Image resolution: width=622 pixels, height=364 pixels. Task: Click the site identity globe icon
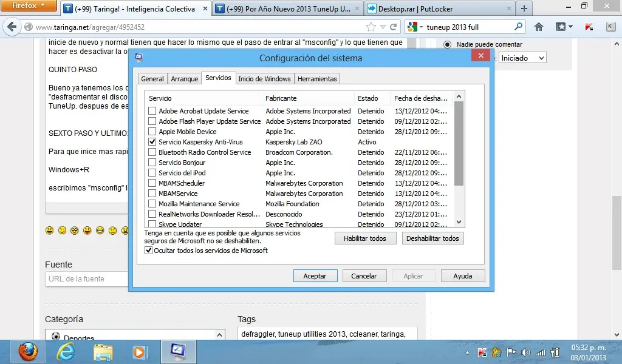click(x=29, y=27)
